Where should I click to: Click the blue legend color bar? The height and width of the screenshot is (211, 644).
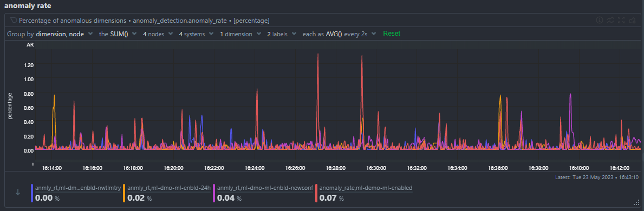point(32,193)
